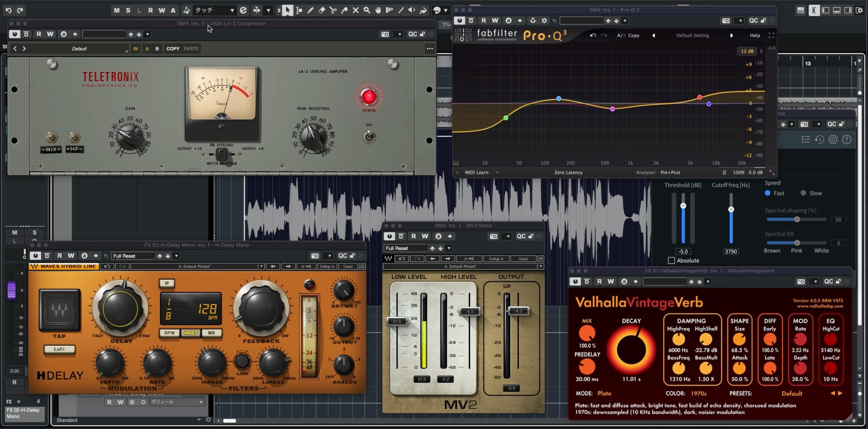Open LA-2 Default preset dropdown

pos(79,49)
